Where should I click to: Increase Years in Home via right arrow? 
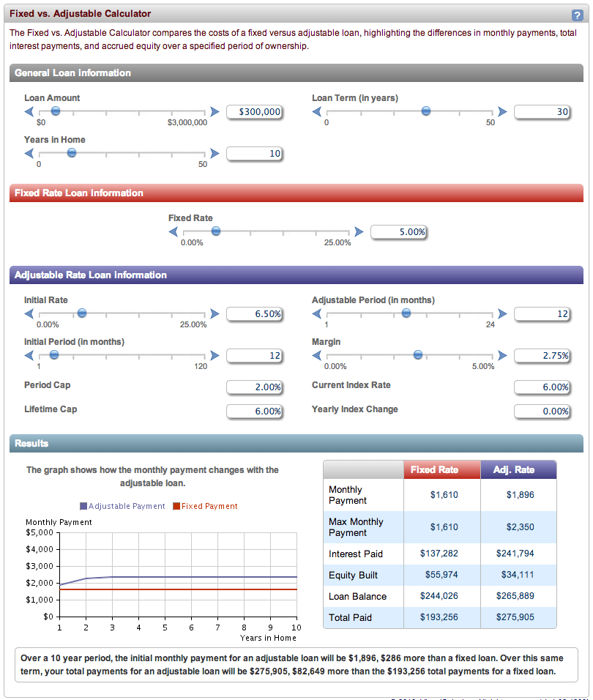pos(214,153)
